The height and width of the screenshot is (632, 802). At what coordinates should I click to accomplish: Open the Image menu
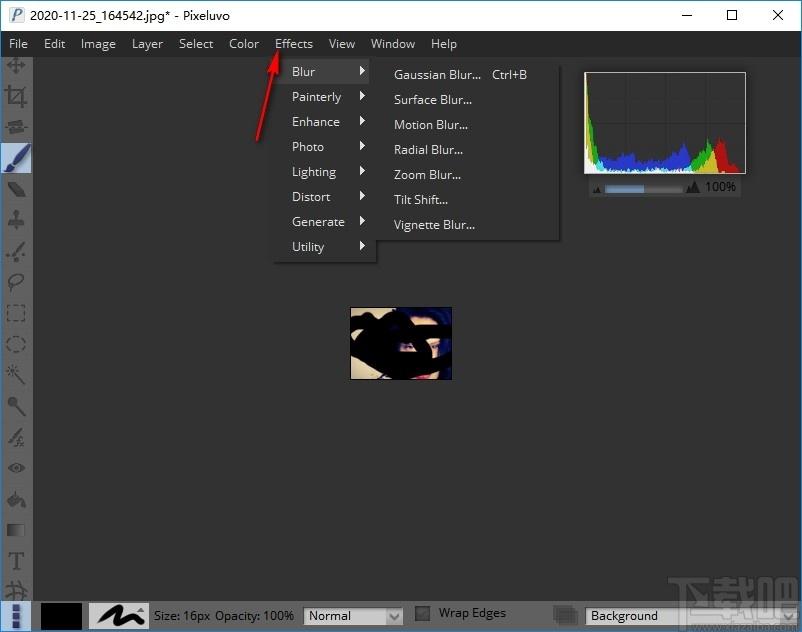(98, 44)
